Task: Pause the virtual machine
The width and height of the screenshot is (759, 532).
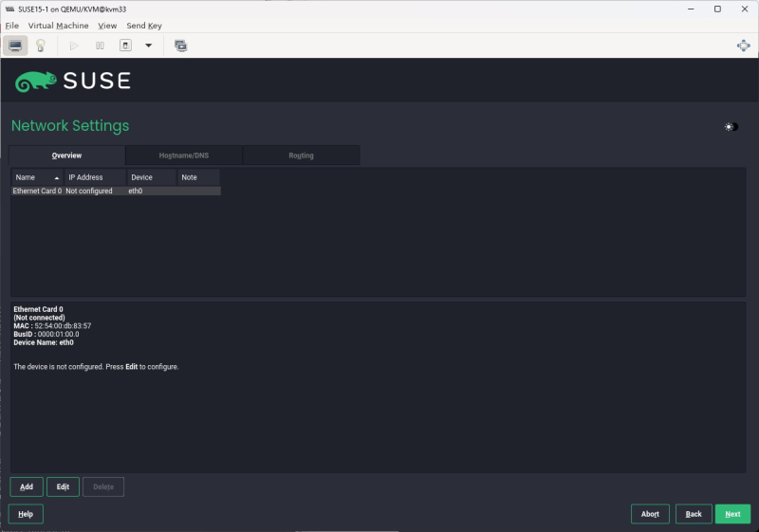Action: 100,46
